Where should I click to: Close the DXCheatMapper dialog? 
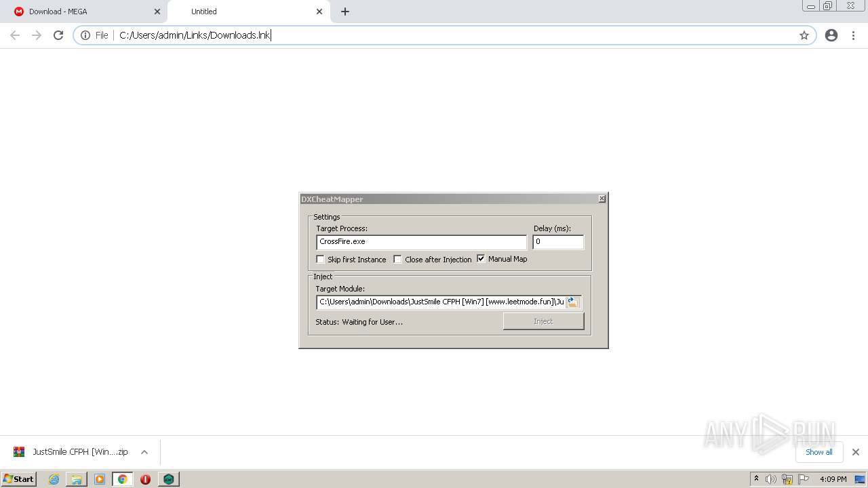pyautogui.click(x=601, y=199)
